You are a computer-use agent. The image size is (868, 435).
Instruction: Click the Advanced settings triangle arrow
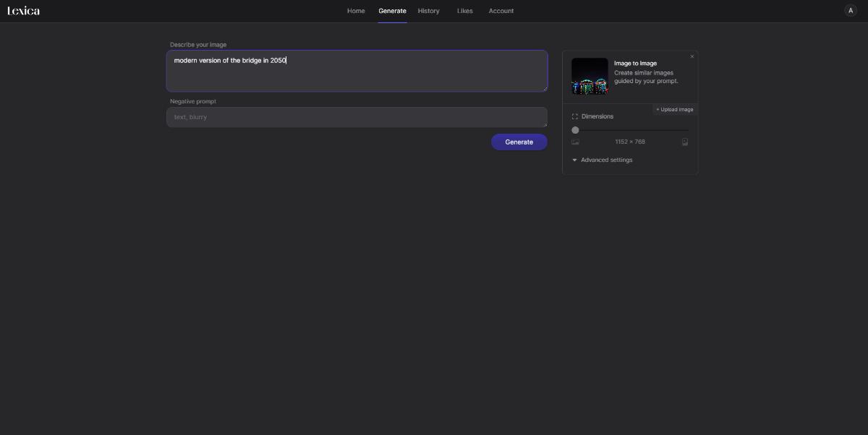pos(574,160)
